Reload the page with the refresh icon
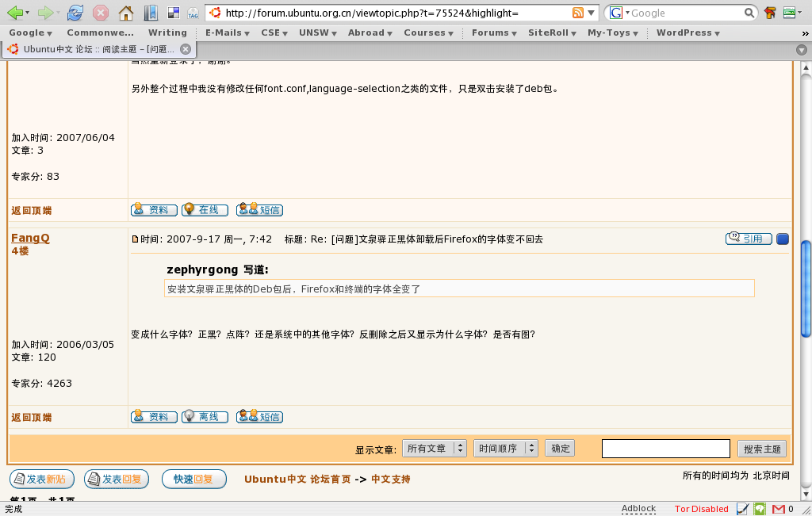Viewport: 812px width, 516px height. [75, 13]
